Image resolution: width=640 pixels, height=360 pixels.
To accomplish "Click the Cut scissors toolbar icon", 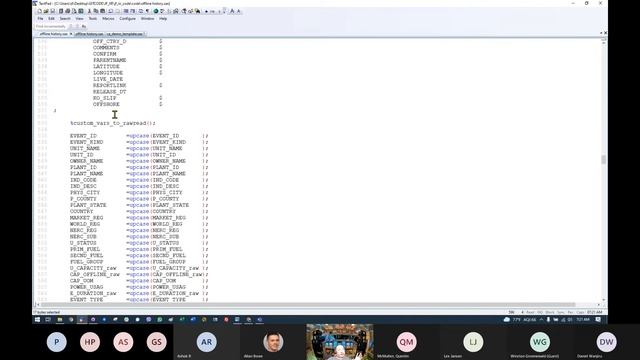I will coord(89,11).
